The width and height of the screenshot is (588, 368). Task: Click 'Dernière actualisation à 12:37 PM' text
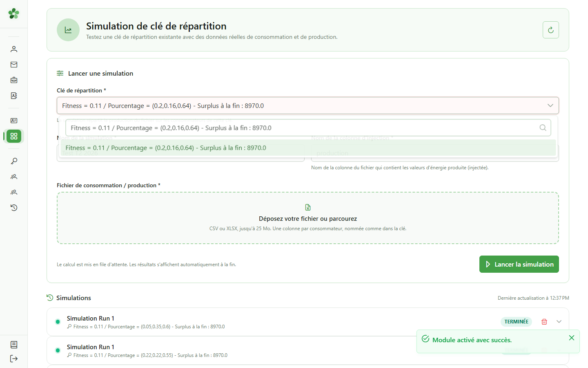pos(533,298)
